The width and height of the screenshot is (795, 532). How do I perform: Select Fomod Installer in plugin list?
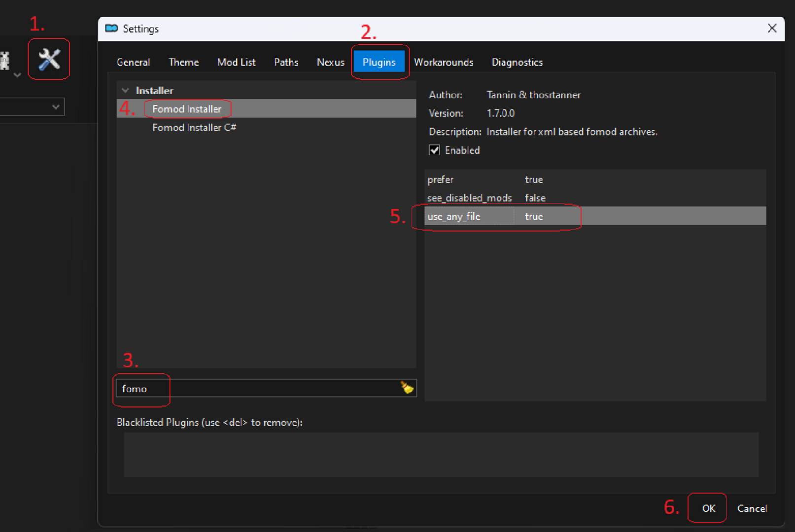click(266, 109)
